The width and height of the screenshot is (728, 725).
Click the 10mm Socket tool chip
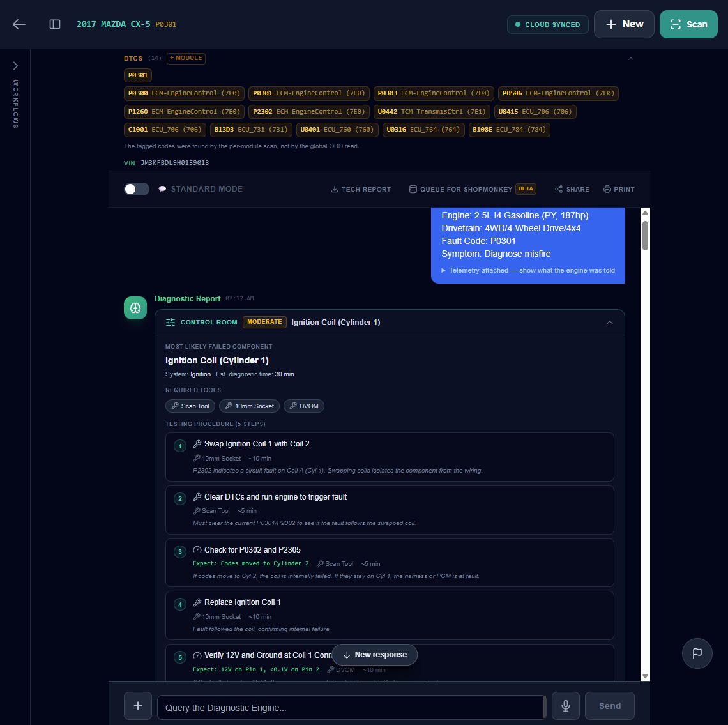249,406
